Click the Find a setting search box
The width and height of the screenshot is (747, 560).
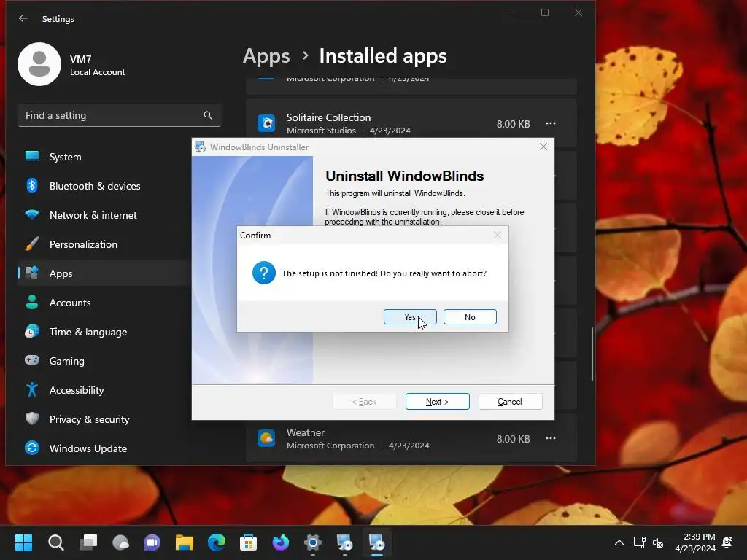pyautogui.click(x=119, y=115)
